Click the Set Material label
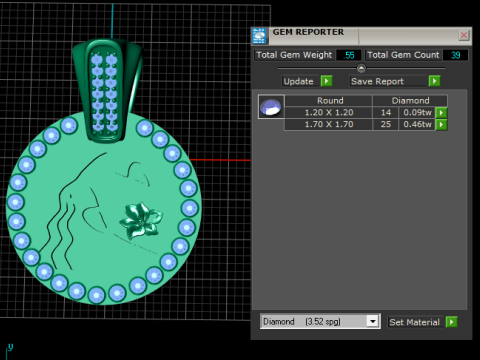This screenshot has height=360, width=480. click(414, 322)
